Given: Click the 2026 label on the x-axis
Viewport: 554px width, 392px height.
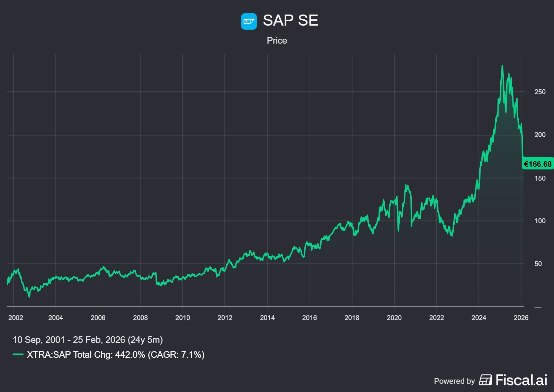Looking at the screenshot, I should tap(521, 318).
